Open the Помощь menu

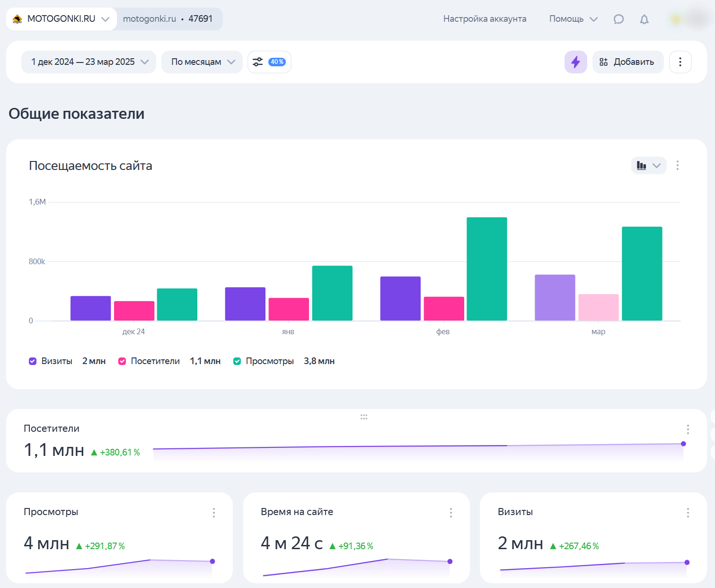tap(573, 19)
